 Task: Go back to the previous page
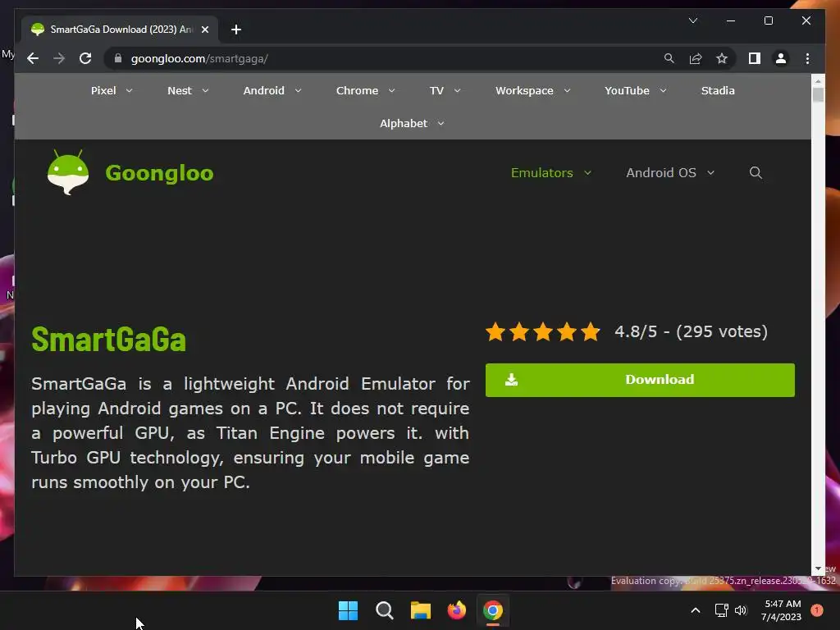click(33, 58)
